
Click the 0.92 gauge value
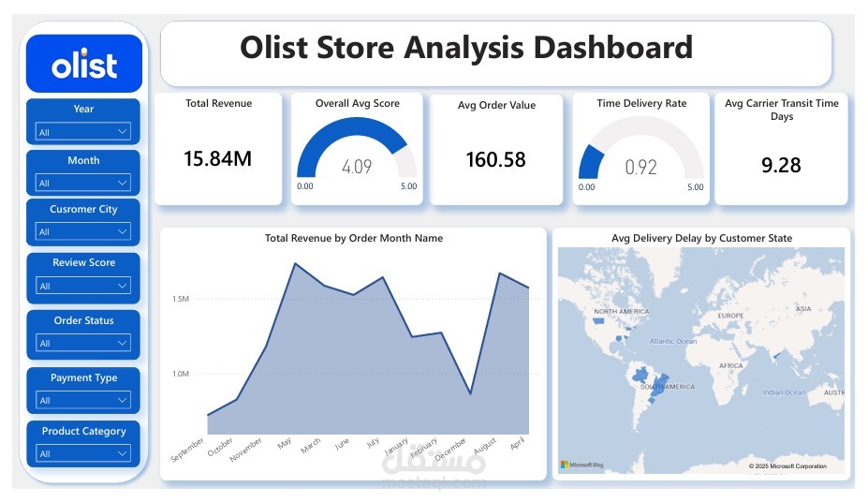[x=641, y=167]
